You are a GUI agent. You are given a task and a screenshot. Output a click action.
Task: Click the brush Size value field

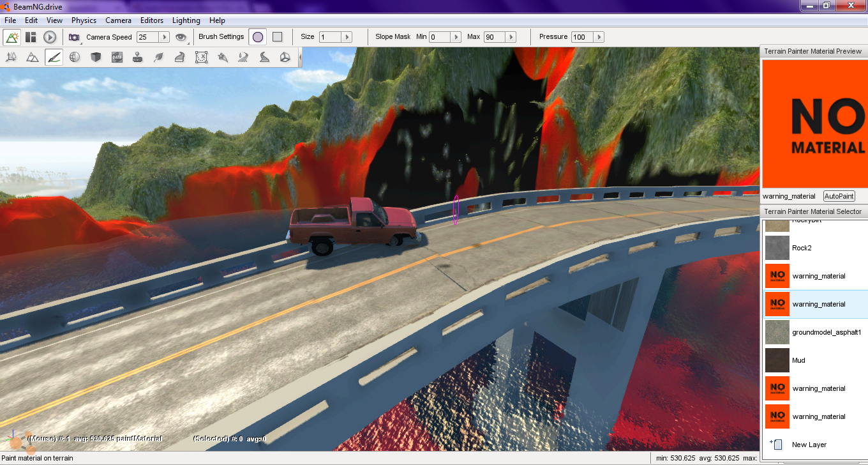click(330, 37)
